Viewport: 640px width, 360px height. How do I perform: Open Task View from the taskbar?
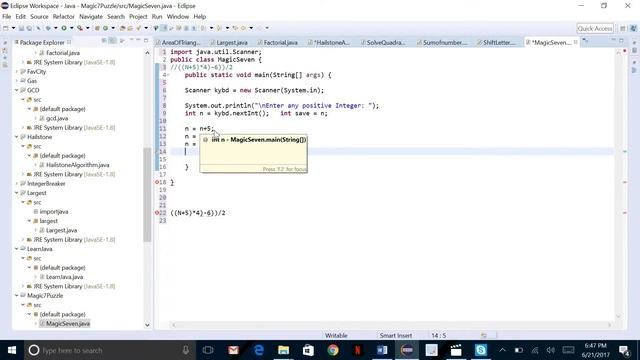208,350
